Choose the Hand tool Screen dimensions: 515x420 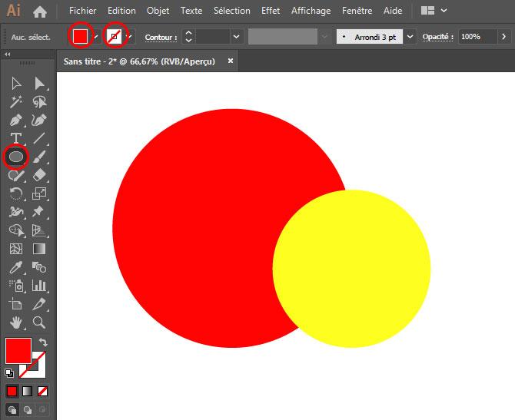[x=16, y=322]
